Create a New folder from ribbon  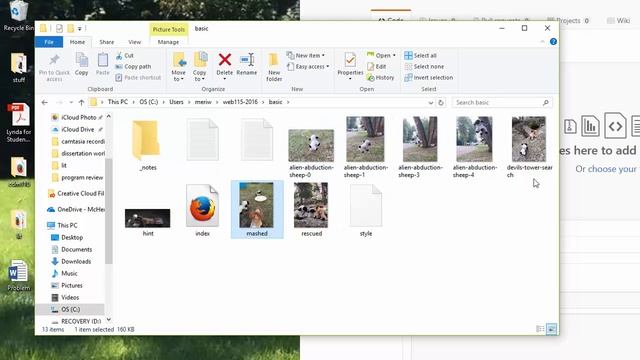coord(274,67)
